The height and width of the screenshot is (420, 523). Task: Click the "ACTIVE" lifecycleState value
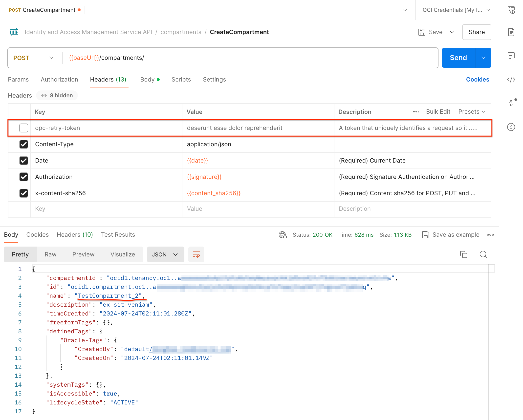tap(124, 402)
